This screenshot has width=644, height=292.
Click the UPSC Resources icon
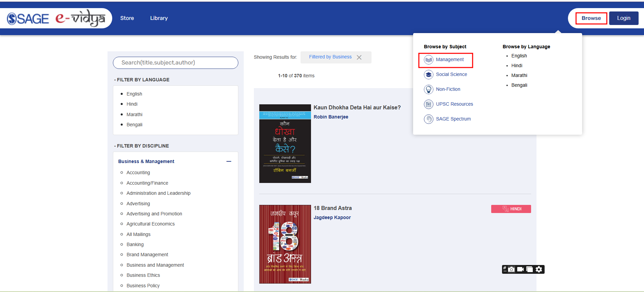(428, 104)
